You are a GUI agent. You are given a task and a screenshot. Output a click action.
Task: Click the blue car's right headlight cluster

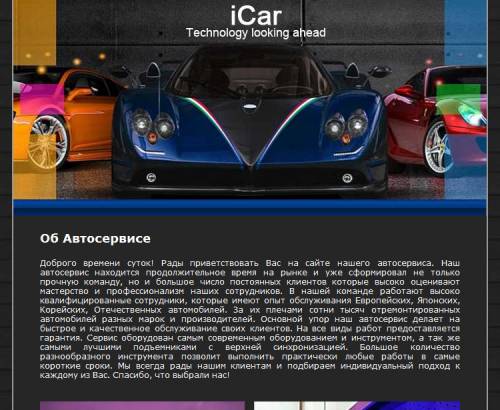pyautogui.click(x=347, y=124)
